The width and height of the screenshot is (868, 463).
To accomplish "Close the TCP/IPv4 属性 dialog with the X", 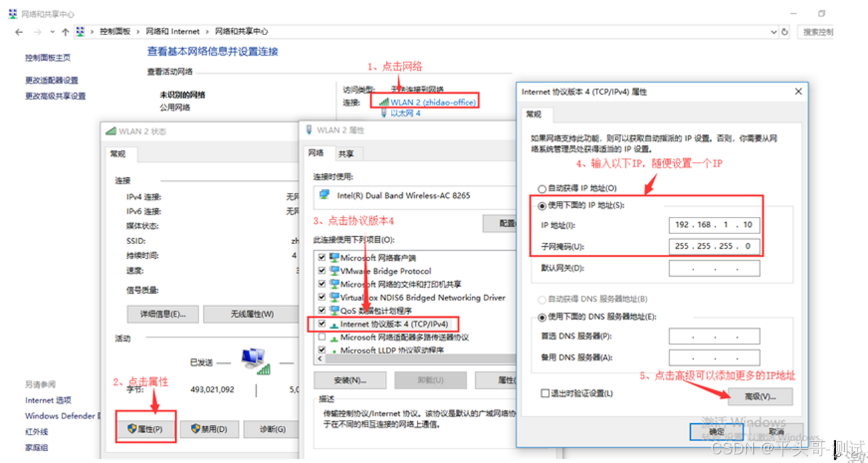I will (x=798, y=92).
